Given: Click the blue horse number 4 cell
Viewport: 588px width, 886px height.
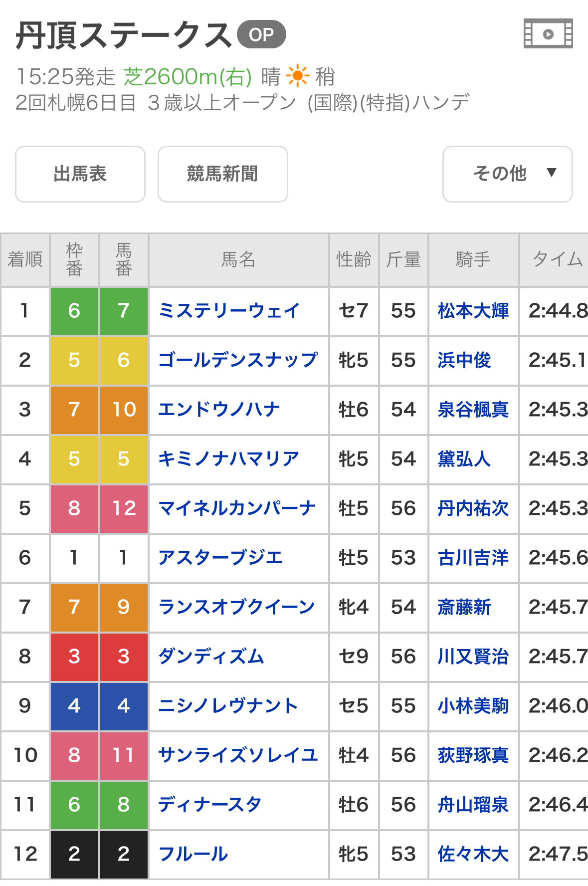Looking at the screenshot, I should click(x=124, y=706).
